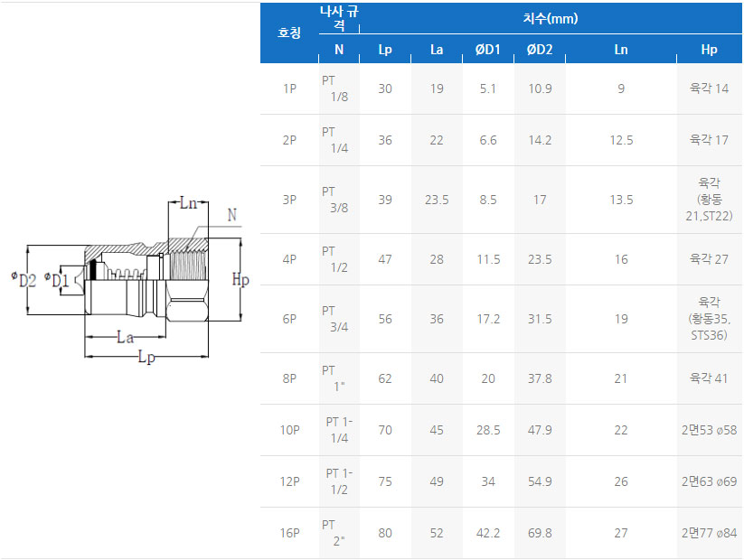The height and width of the screenshot is (560, 744).
Task: Click the 호칭 column header
Action: click(x=289, y=33)
